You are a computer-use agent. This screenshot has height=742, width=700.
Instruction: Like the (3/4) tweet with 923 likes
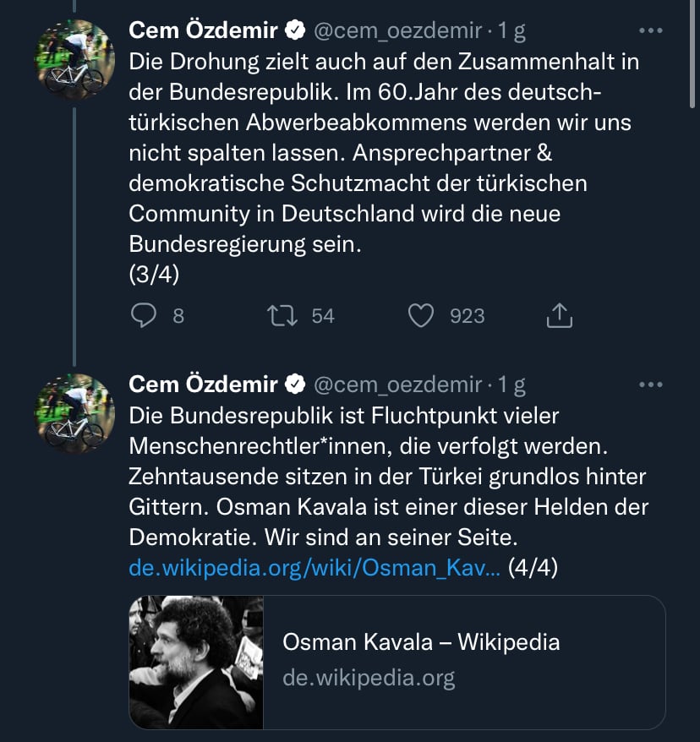(421, 315)
